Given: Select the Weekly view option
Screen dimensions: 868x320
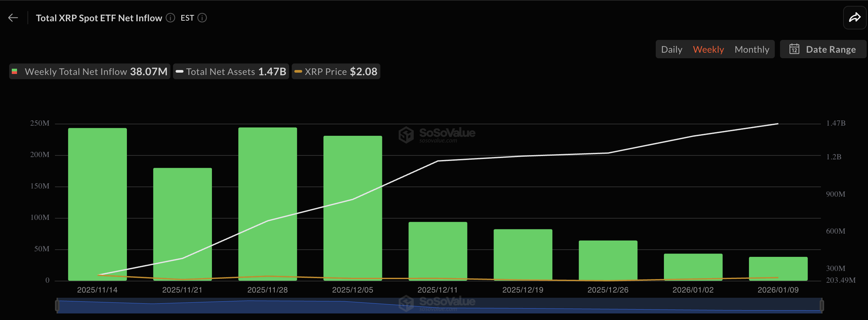Looking at the screenshot, I should coord(708,49).
